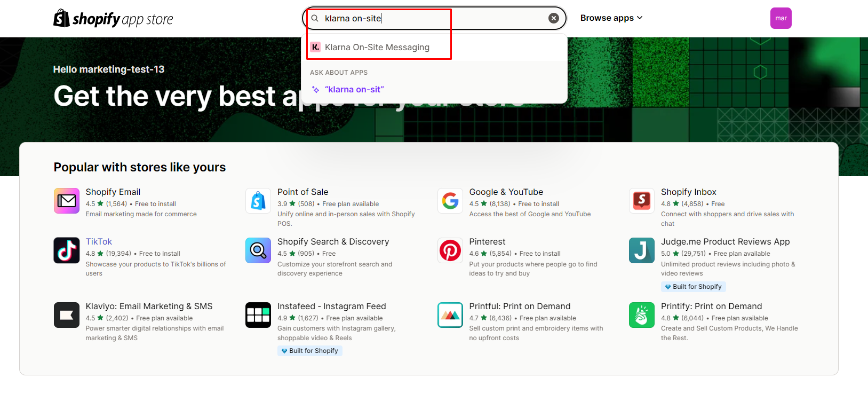
Task: Click "Unify online and in-person sales" description
Action: click(x=346, y=219)
